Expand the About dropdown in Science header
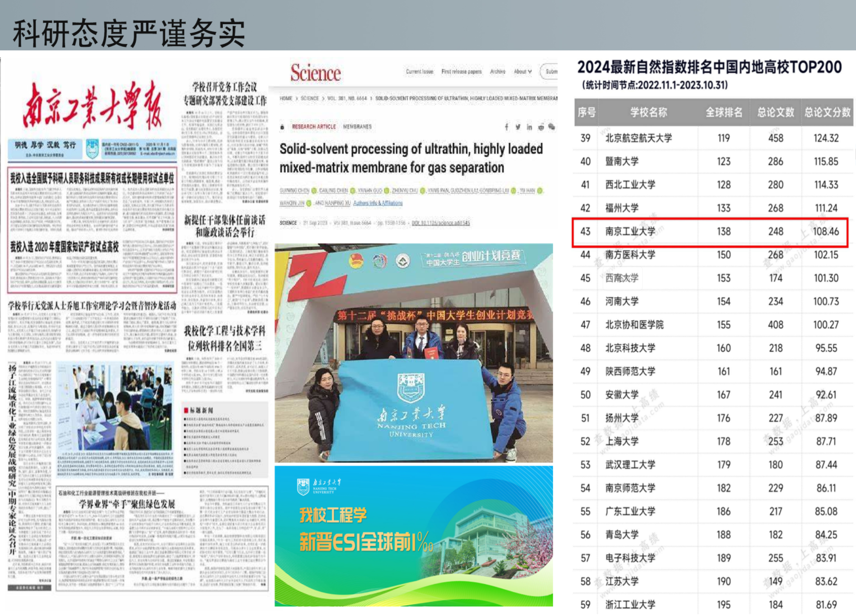Screen dimensions: 856x616 (x=522, y=72)
